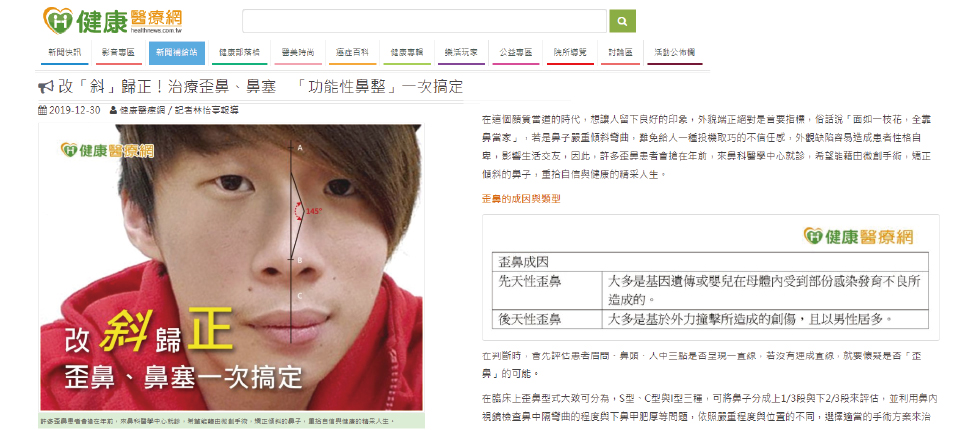The image size is (980, 430).
Task: Open the 公益專區 menu item
Action: click(x=516, y=52)
